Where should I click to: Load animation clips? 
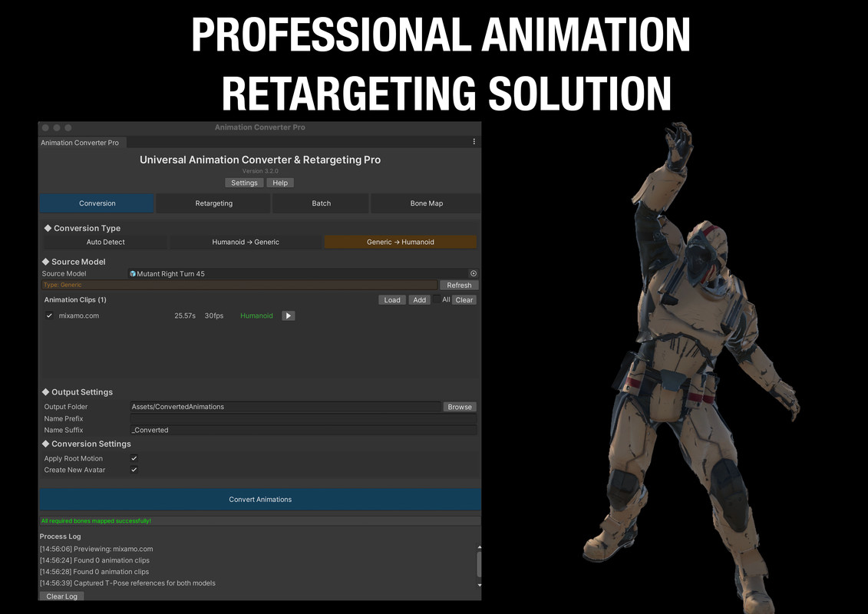coord(392,300)
